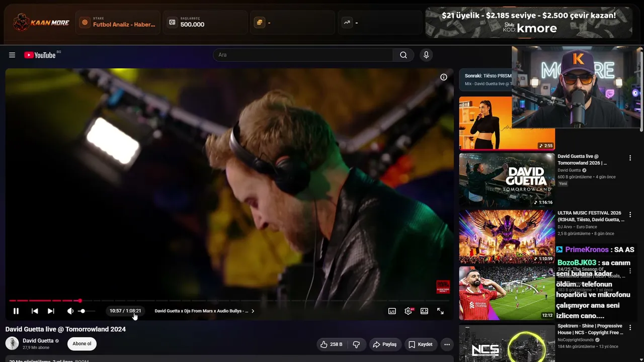Open David Guetta Tomorrowland 2026 thumbnail
The height and width of the screenshot is (362, 644).
(x=507, y=180)
